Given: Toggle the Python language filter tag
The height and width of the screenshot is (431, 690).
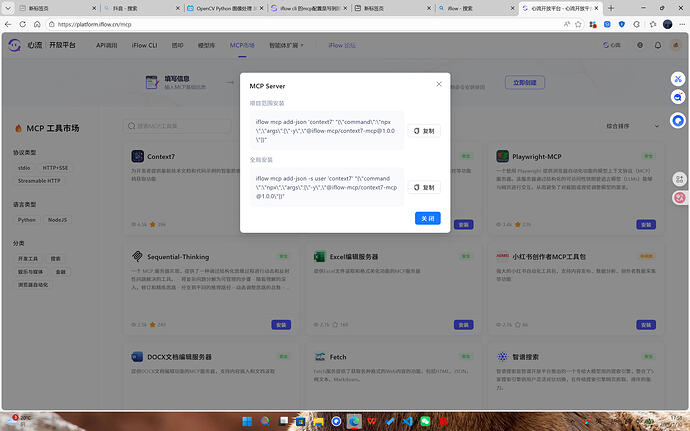Looking at the screenshot, I should pyautogui.click(x=27, y=220).
